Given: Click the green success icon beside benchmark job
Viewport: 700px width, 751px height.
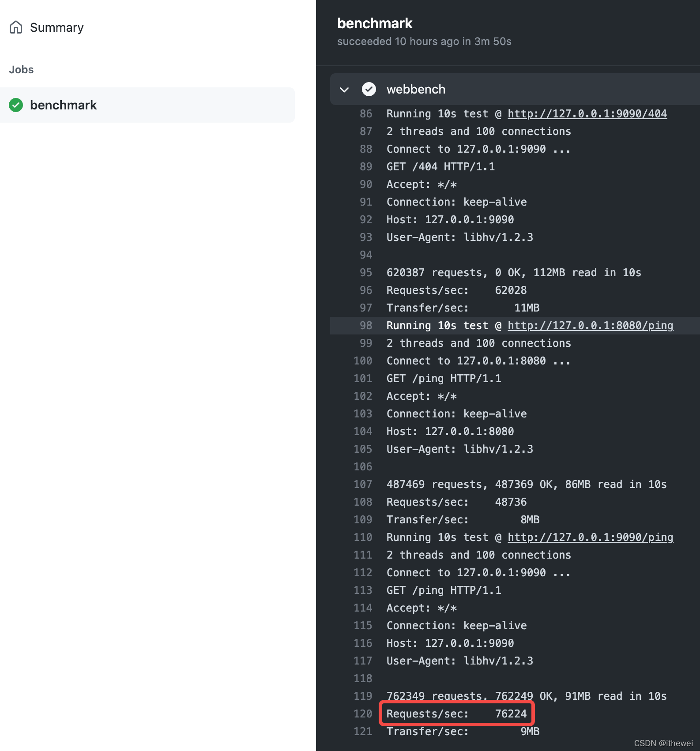Looking at the screenshot, I should tap(16, 105).
